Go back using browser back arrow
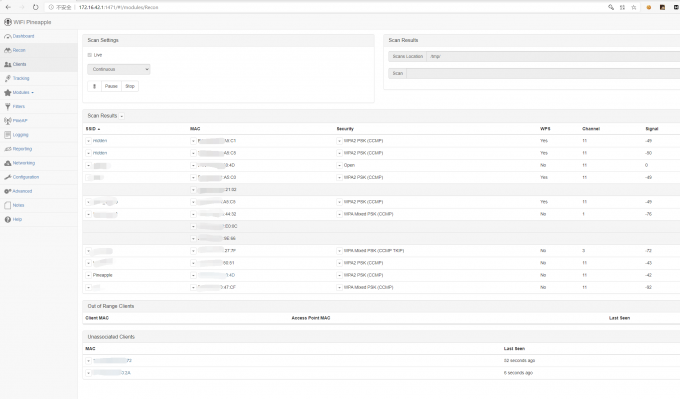The image size is (680, 399). click(8, 7)
